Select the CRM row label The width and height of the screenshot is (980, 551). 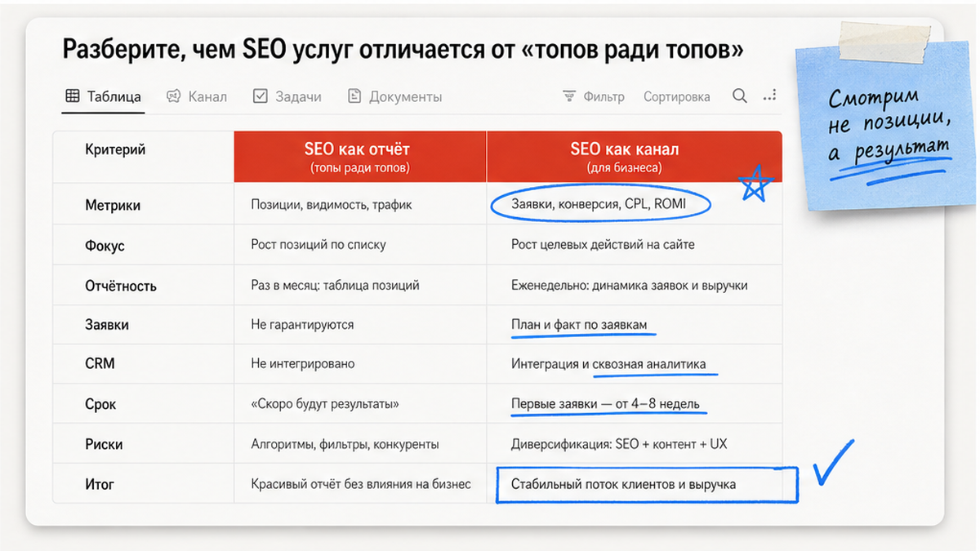[x=99, y=364]
